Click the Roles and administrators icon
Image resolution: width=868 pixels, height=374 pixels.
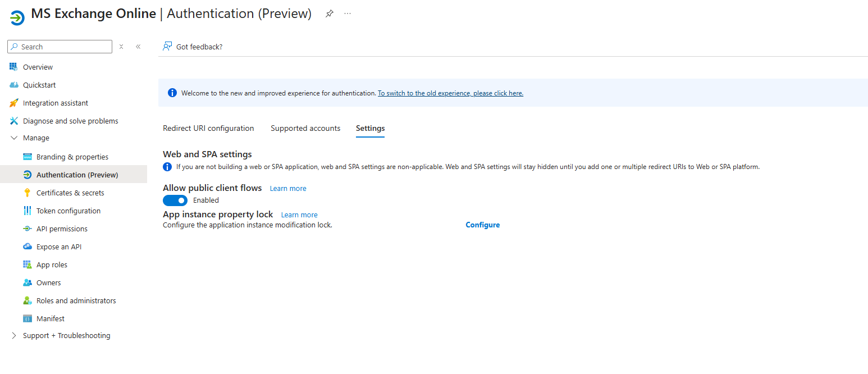click(28, 300)
